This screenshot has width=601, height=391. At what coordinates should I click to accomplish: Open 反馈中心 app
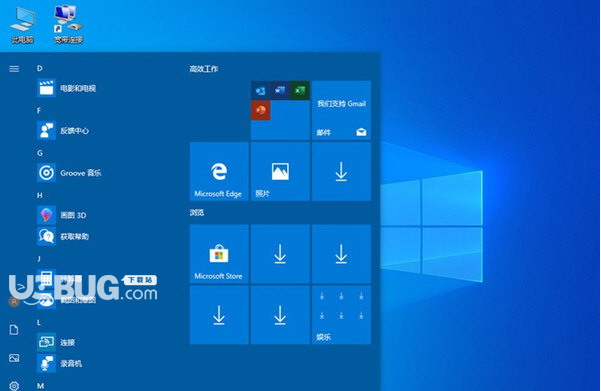tap(63, 130)
